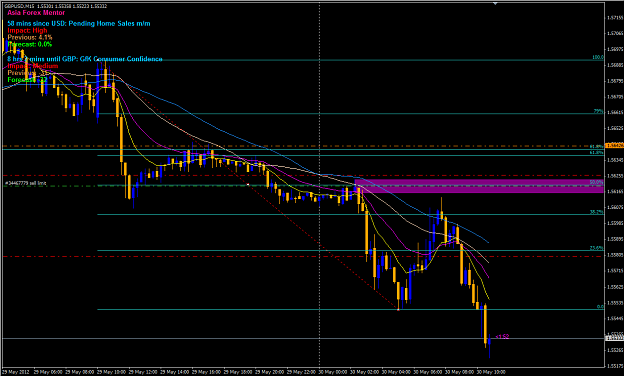Click the '29 May 22:00' time axis label
This screenshot has width=625, height=377.
(x=301, y=371)
